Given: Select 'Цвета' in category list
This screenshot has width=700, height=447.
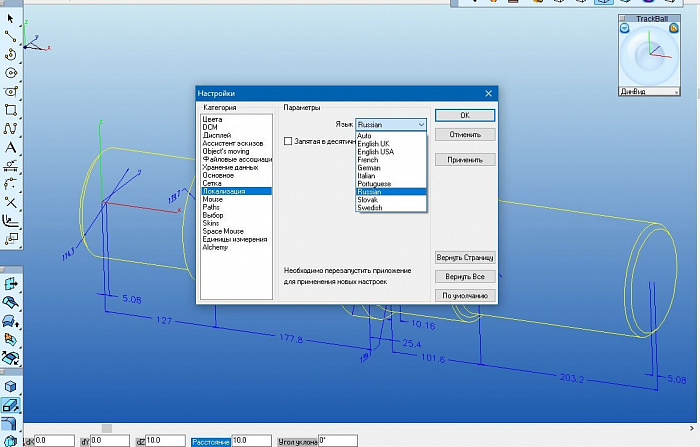Looking at the screenshot, I should click(212, 119).
